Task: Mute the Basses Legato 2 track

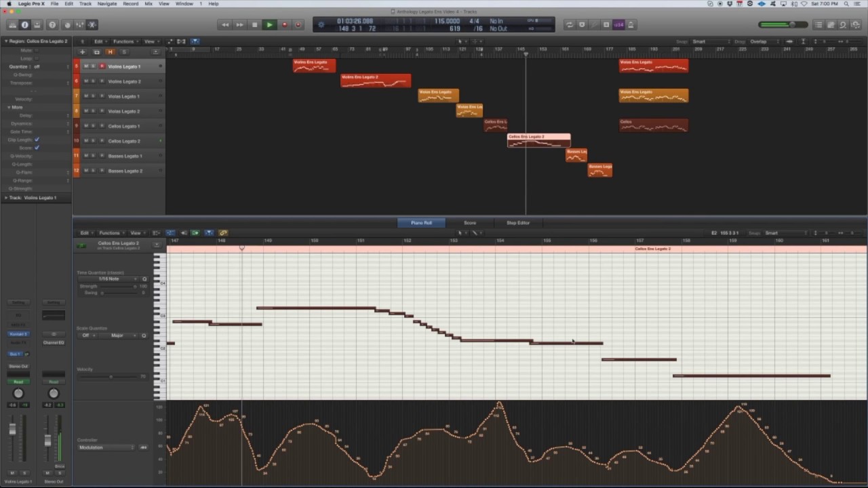Action: tap(85, 171)
